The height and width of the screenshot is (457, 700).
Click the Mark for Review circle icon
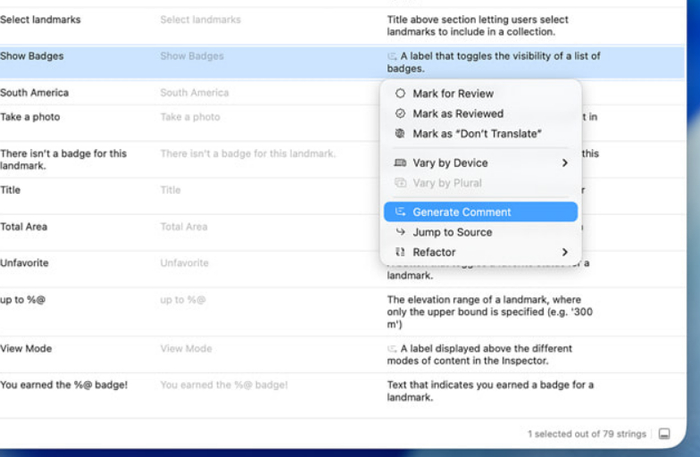pyautogui.click(x=400, y=93)
